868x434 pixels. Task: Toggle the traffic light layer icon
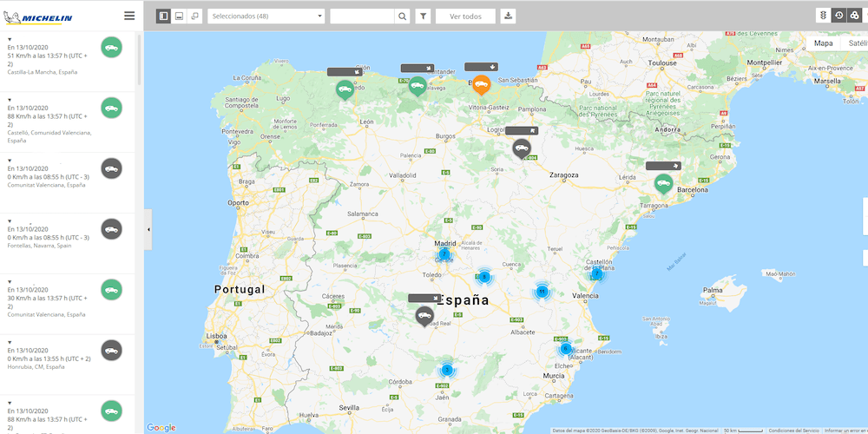[823, 16]
